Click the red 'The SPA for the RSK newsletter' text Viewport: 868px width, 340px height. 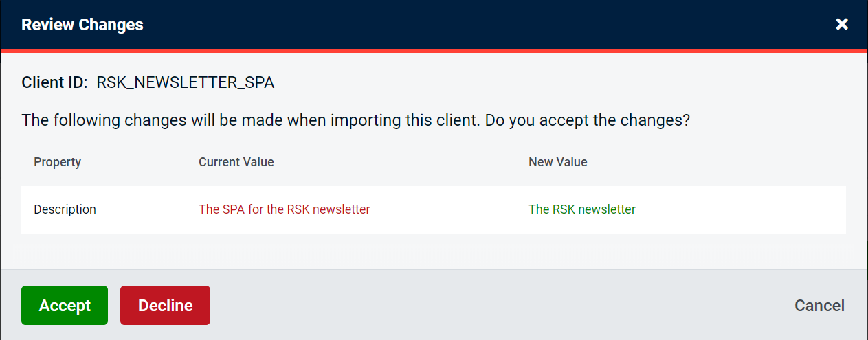[284, 209]
